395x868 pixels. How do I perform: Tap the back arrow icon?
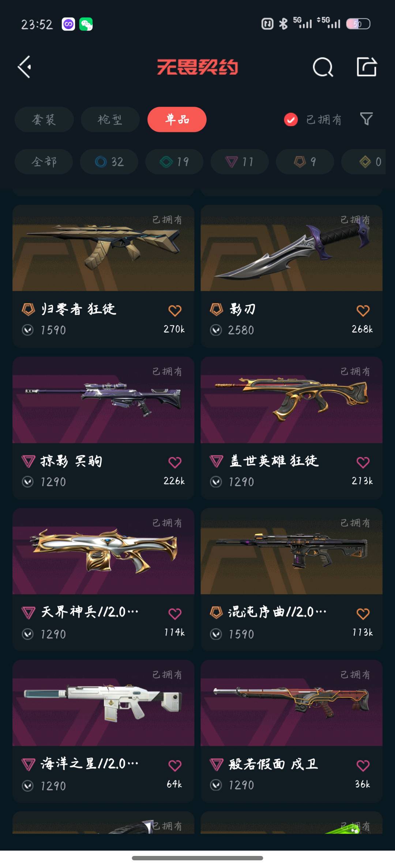(x=25, y=67)
